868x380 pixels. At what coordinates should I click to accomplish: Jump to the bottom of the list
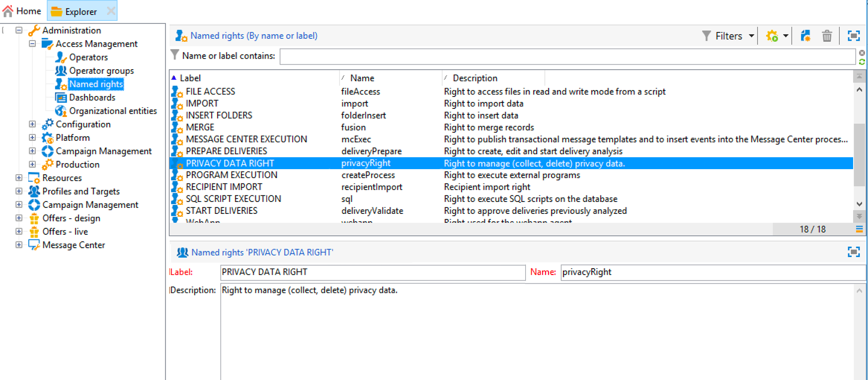pyautogui.click(x=859, y=216)
